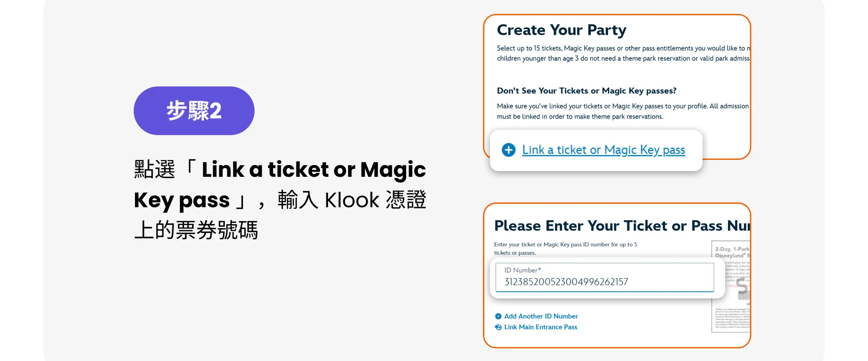
Task: Click the link icon beside Link Main Entrance Pass
Action: (x=498, y=327)
